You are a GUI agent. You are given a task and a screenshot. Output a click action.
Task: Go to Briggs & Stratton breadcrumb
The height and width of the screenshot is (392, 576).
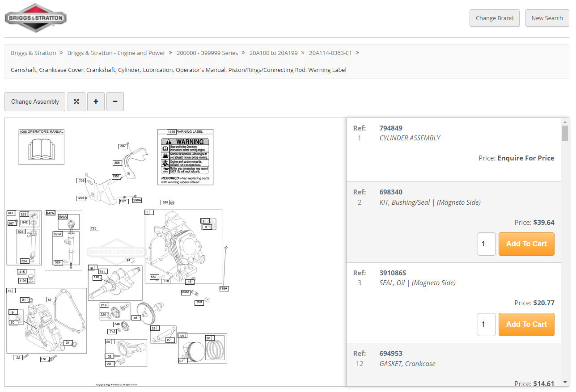point(34,53)
